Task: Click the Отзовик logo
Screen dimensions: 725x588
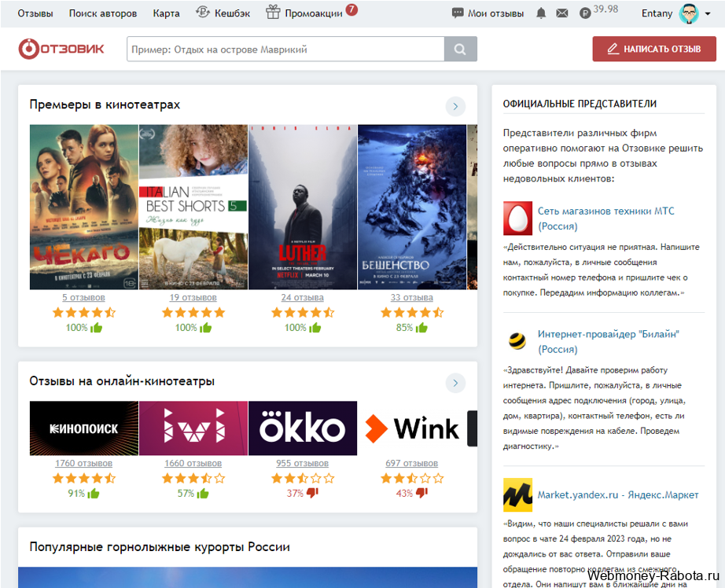Action: pyautogui.click(x=61, y=49)
